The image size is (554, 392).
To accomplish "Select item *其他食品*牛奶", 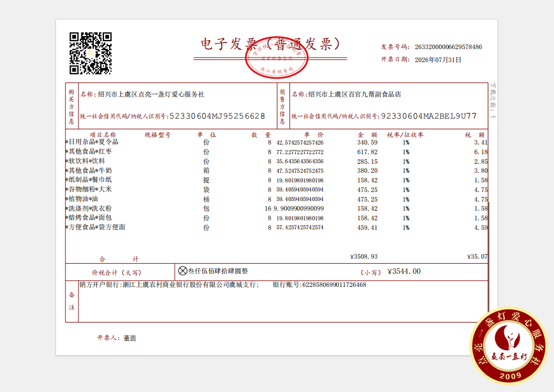I will click(x=89, y=171).
